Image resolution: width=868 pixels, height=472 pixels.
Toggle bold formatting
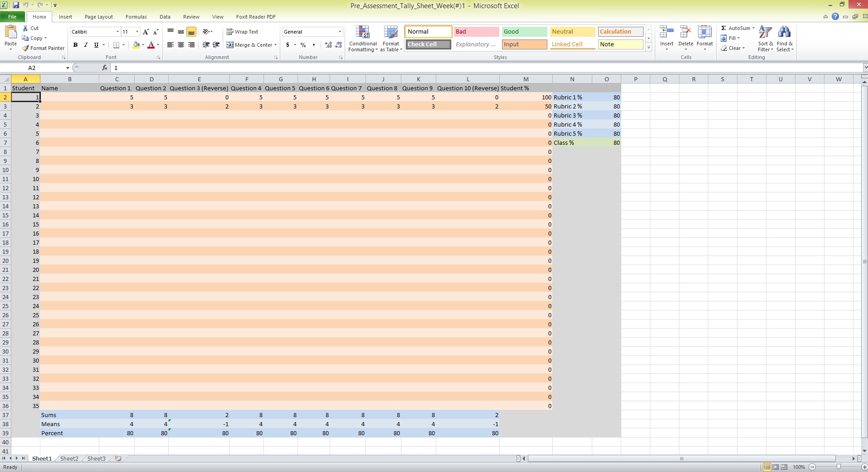[x=75, y=45]
